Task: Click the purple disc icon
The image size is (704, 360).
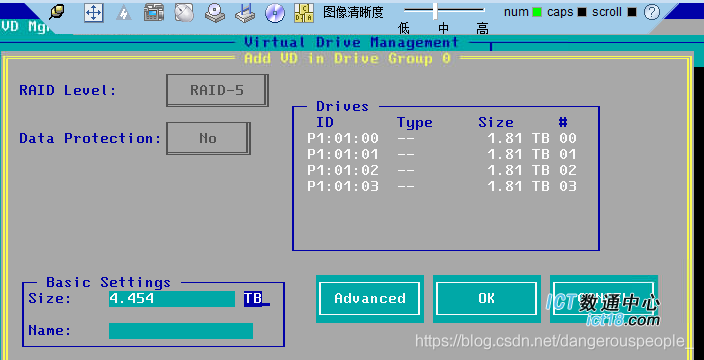Action: pos(275,13)
